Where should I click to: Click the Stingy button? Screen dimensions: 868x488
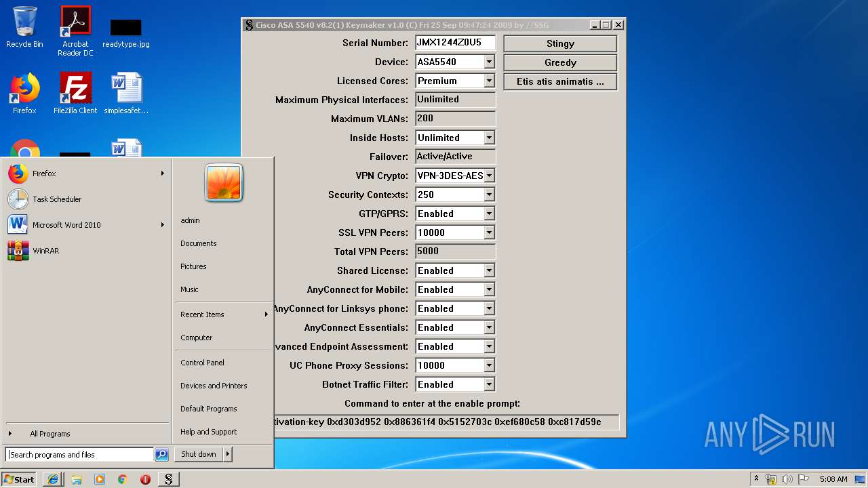click(x=560, y=43)
